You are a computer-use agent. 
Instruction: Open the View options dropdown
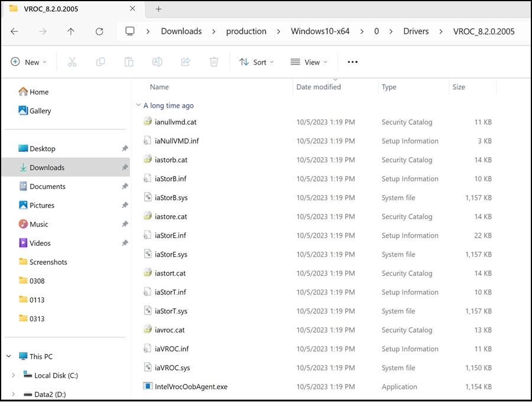click(309, 61)
